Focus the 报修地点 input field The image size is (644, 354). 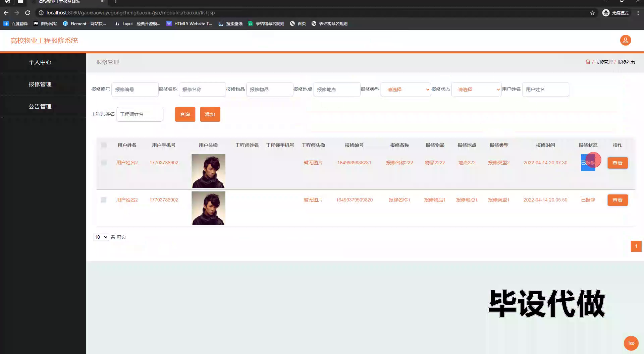coord(337,90)
